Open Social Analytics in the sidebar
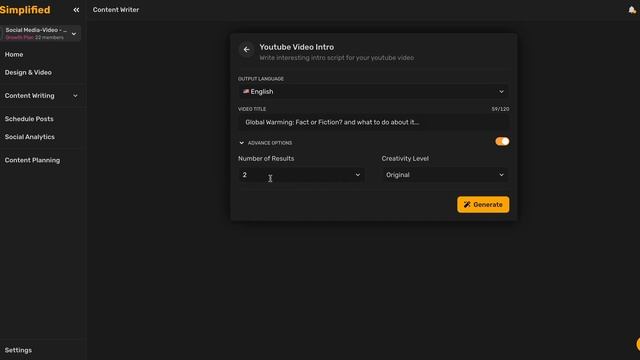 (29, 137)
